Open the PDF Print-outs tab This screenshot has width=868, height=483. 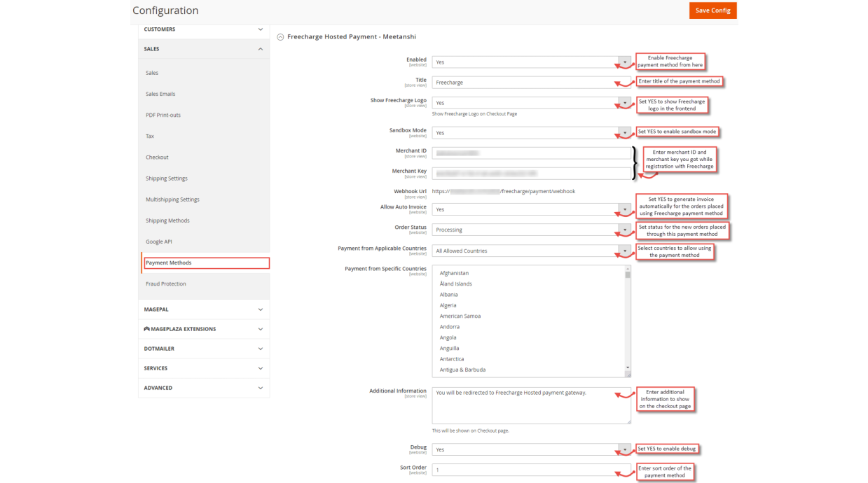(163, 115)
